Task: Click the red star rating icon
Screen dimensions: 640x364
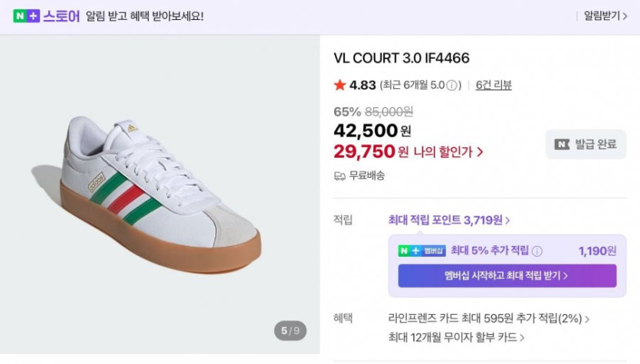Action: 340,85
